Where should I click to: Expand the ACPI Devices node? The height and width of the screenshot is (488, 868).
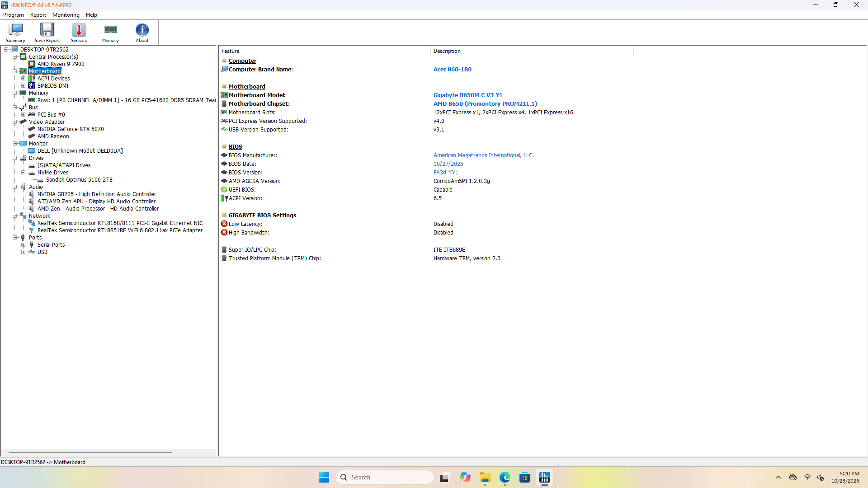tap(23, 79)
